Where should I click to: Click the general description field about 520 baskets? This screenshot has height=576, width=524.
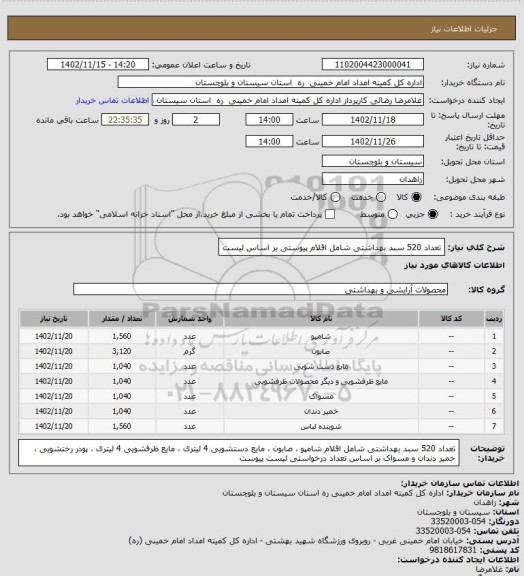331,248
